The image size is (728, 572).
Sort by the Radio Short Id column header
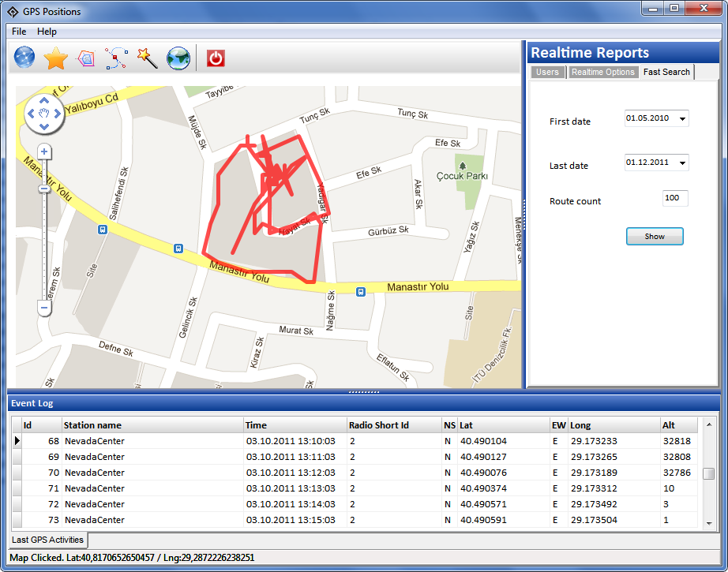395,425
